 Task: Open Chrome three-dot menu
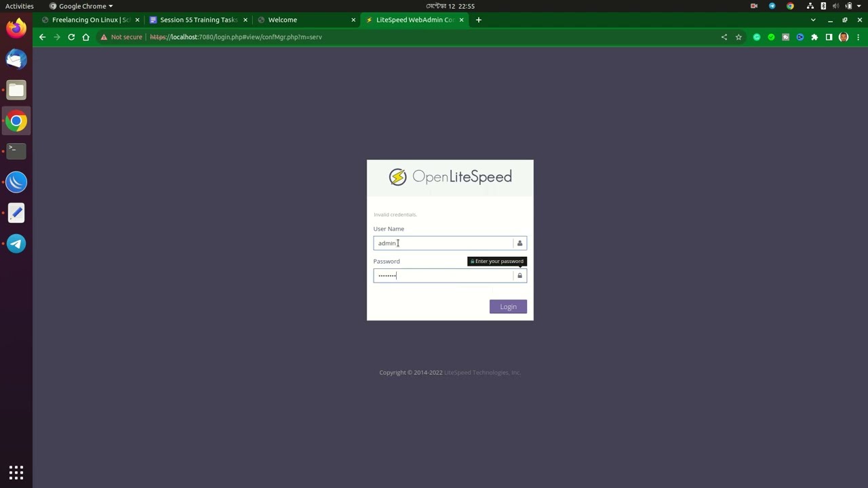click(x=857, y=37)
